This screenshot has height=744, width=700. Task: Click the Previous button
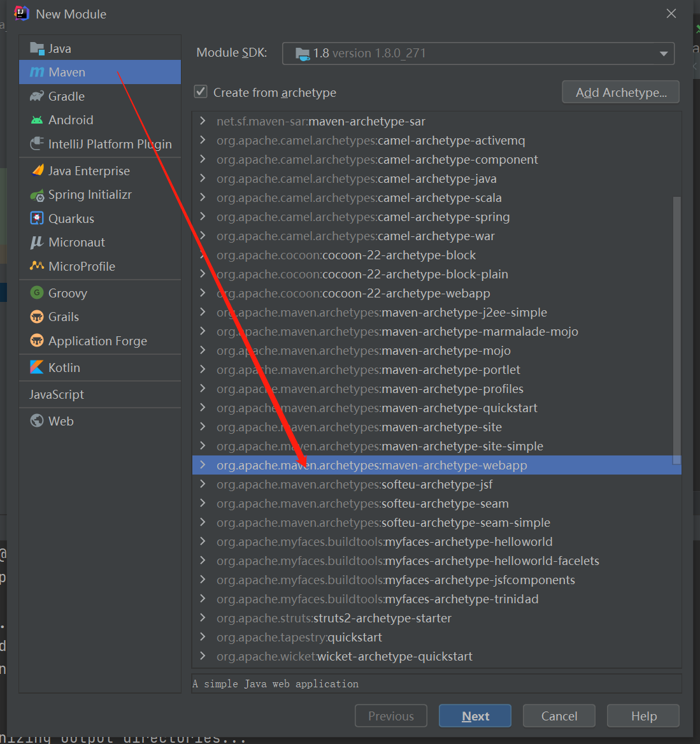(x=391, y=715)
